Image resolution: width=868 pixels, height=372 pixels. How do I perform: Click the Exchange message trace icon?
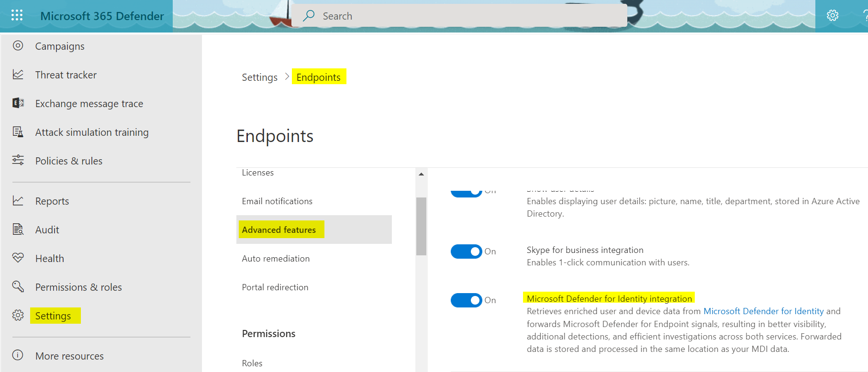pos(18,103)
